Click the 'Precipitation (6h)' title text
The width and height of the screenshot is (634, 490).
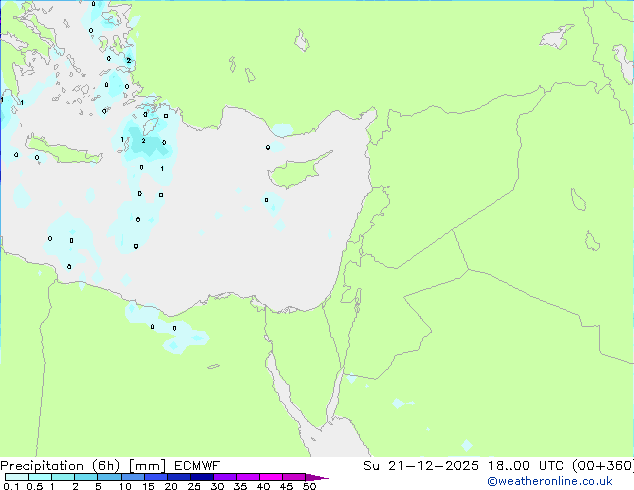pos(60,466)
